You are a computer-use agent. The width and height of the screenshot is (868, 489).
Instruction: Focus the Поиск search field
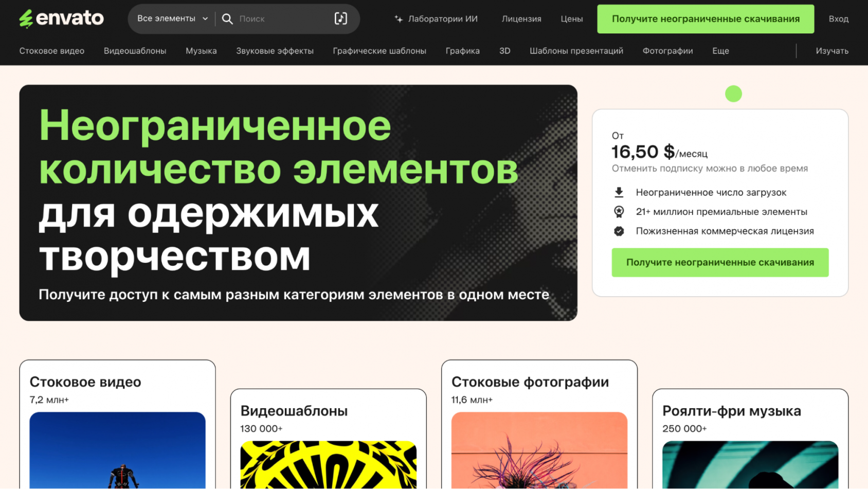coord(283,19)
